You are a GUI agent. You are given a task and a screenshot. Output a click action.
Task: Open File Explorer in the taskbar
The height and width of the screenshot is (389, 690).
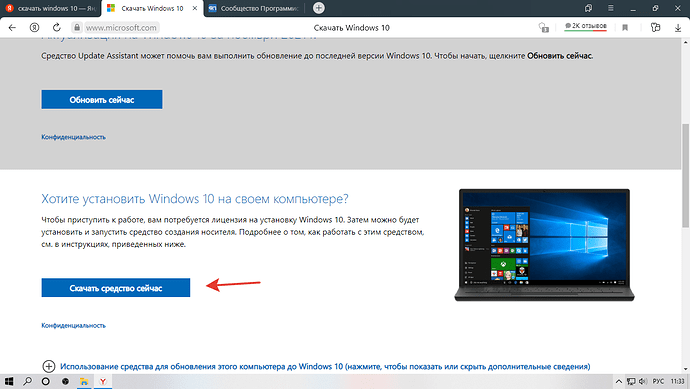pyautogui.click(x=84, y=382)
